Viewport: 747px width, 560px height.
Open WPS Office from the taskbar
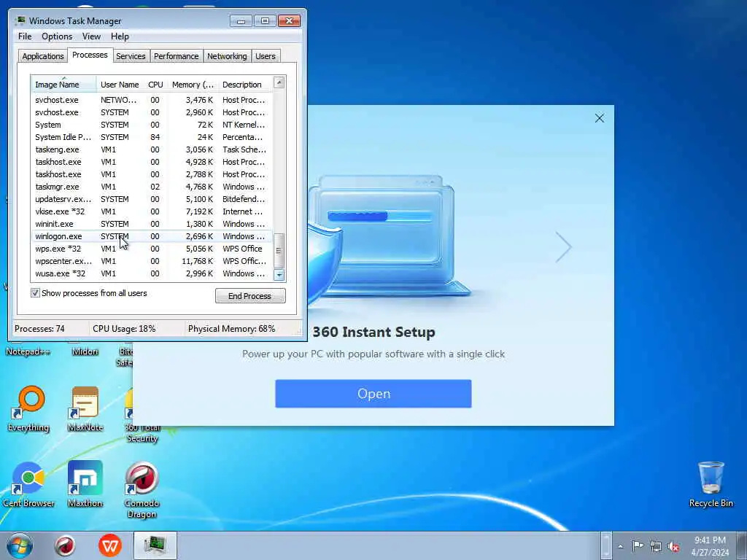[110, 545]
